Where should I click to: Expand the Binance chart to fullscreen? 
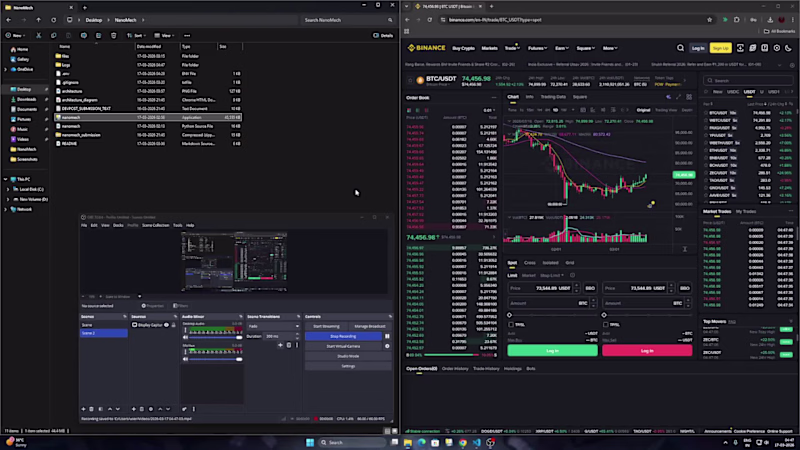pos(679,97)
